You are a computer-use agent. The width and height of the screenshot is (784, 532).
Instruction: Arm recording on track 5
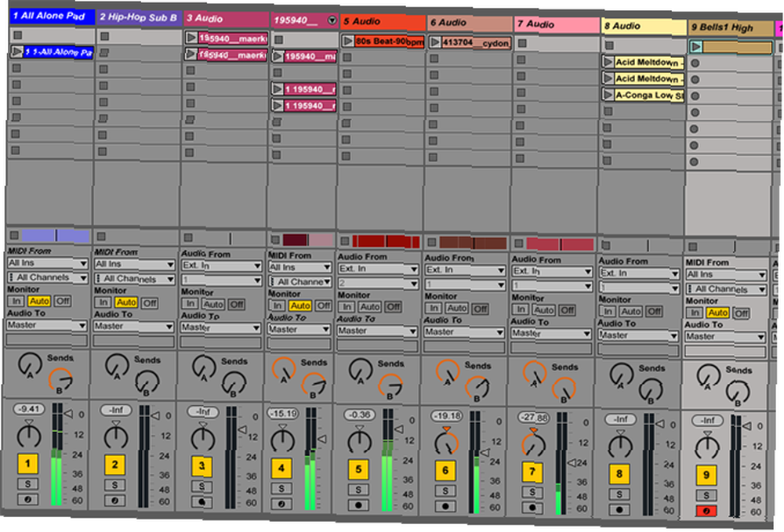click(358, 505)
